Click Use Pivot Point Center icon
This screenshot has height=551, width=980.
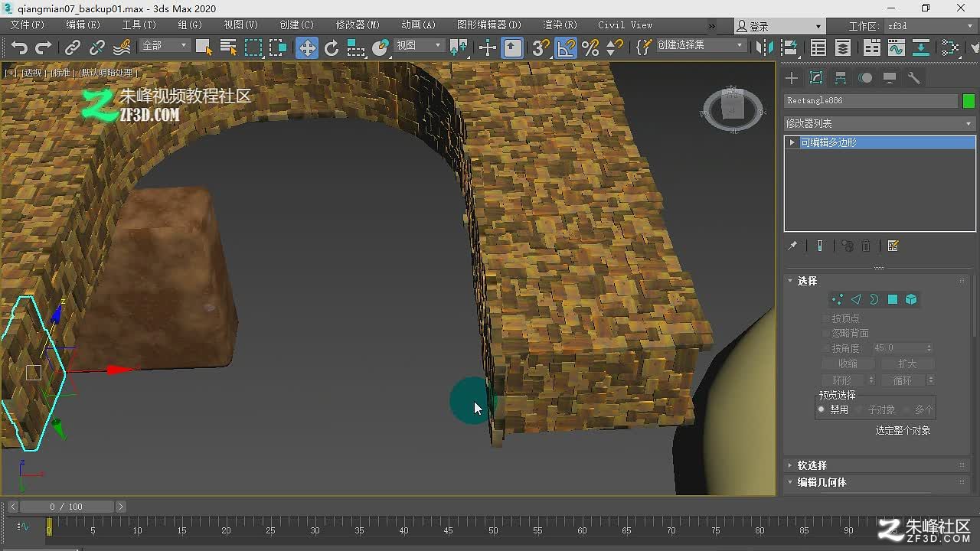[459, 48]
